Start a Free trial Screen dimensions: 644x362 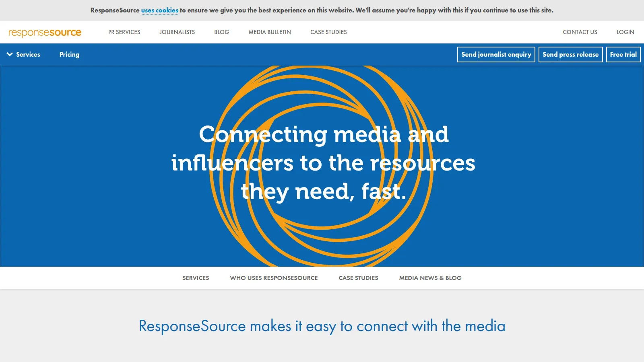click(623, 54)
